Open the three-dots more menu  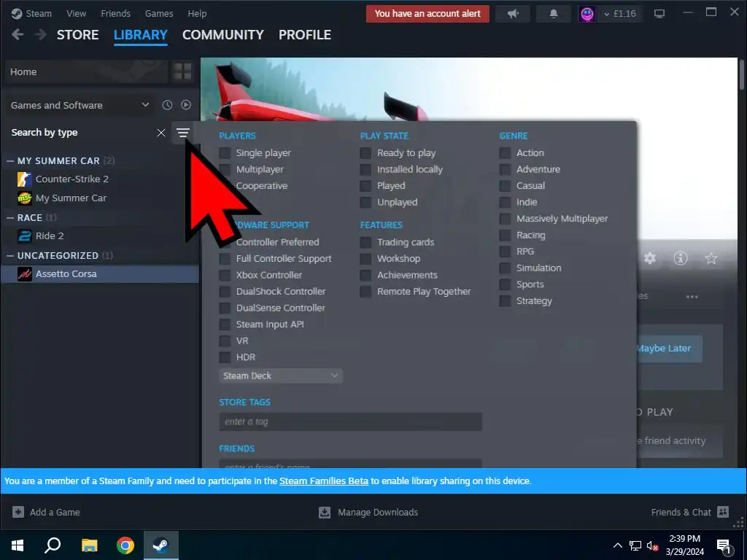[x=692, y=297]
